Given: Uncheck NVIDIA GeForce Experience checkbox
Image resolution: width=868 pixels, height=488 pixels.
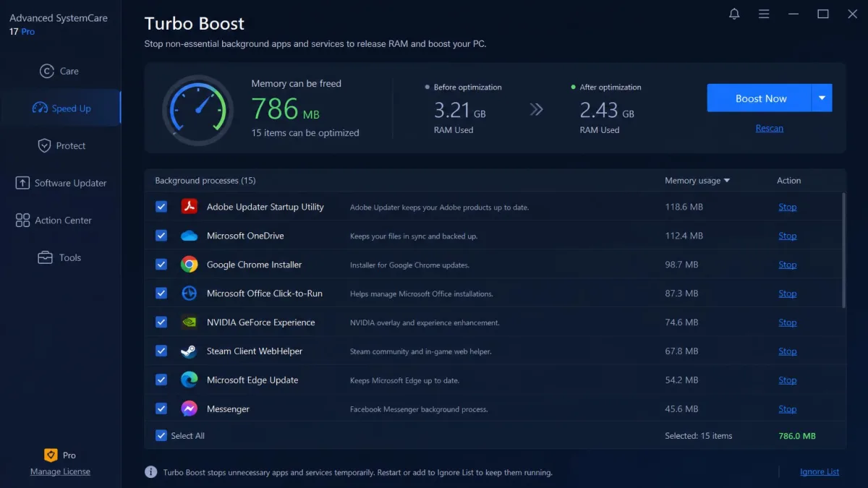Looking at the screenshot, I should pyautogui.click(x=161, y=322).
